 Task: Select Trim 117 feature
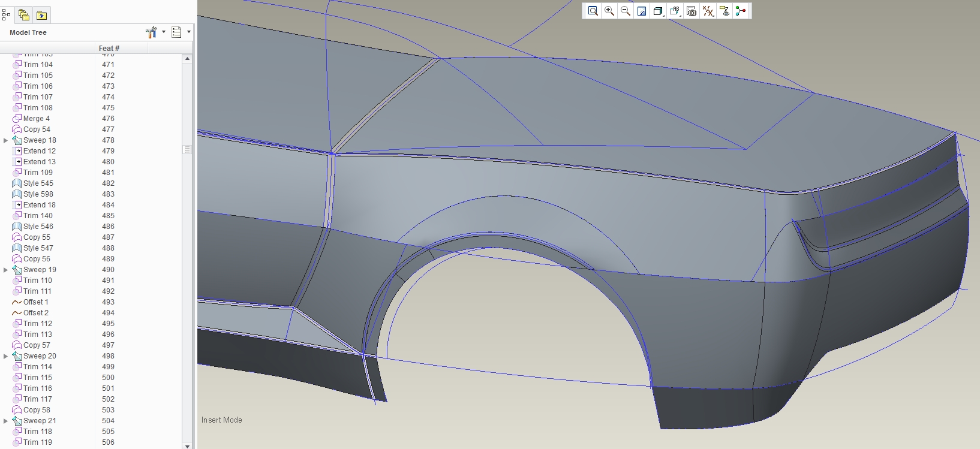click(38, 399)
